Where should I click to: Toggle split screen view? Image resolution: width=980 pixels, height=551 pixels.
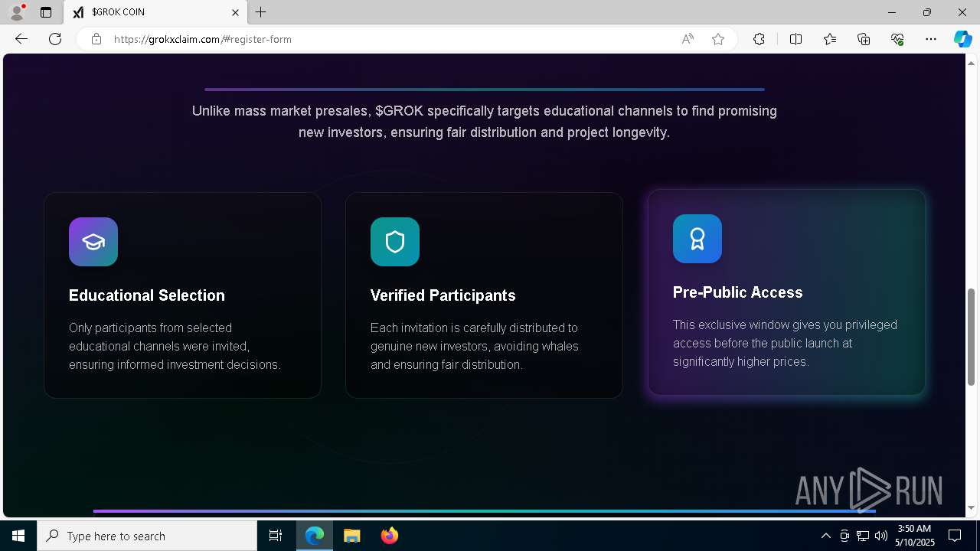795,39
